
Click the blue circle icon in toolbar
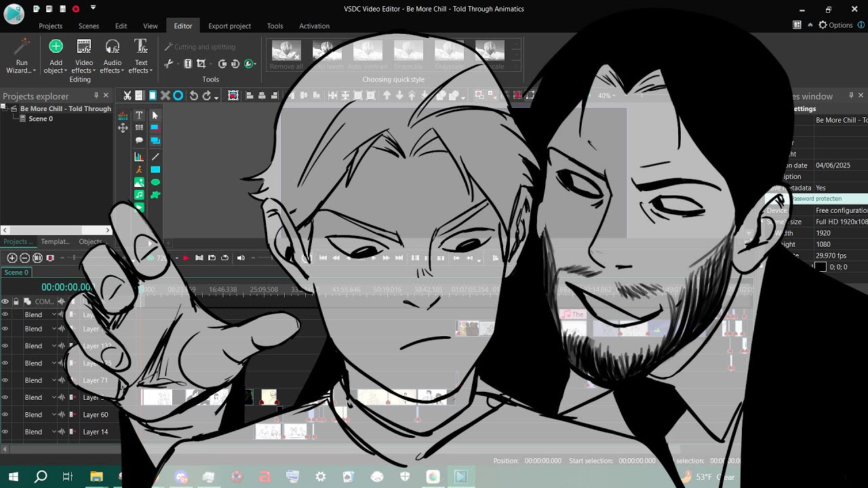(x=178, y=96)
